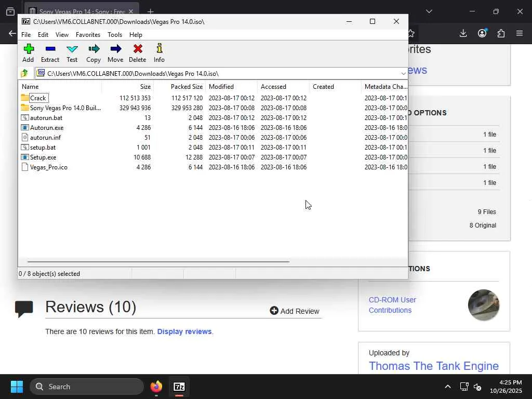Open the File menu
The height and width of the screenshot is (399, 532).
click(x=26, y=35)
